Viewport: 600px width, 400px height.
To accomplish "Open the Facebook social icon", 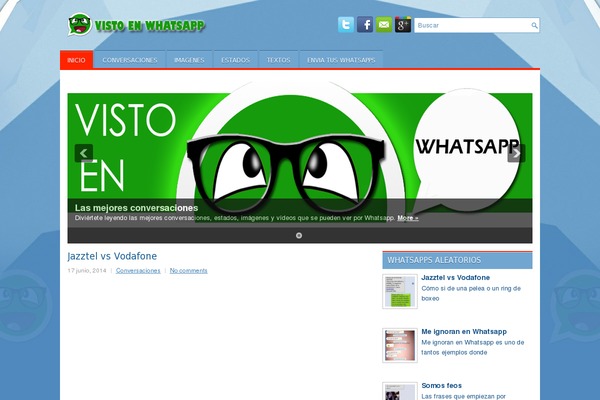I will click(365, 25).
